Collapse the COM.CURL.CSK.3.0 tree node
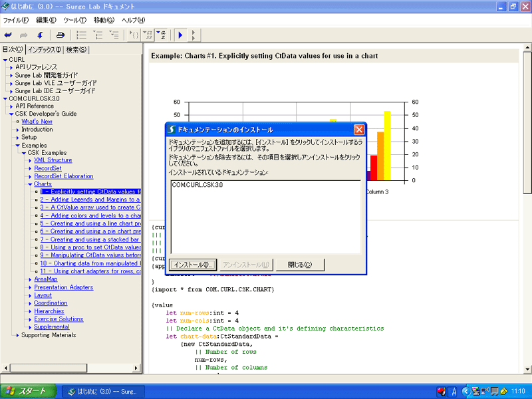 pyautogui.click(x=5, y=98)
